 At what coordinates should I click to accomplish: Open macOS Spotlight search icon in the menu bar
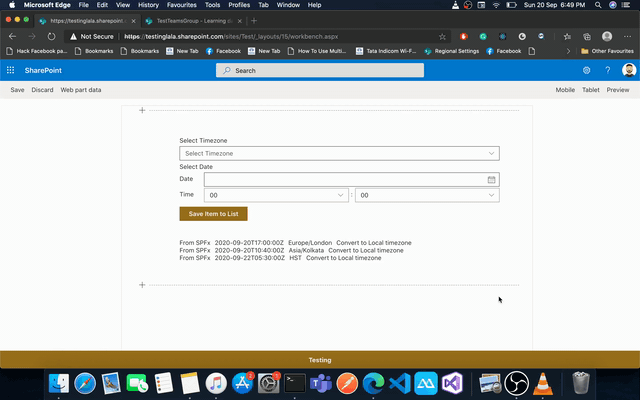(x=598, y=5)
